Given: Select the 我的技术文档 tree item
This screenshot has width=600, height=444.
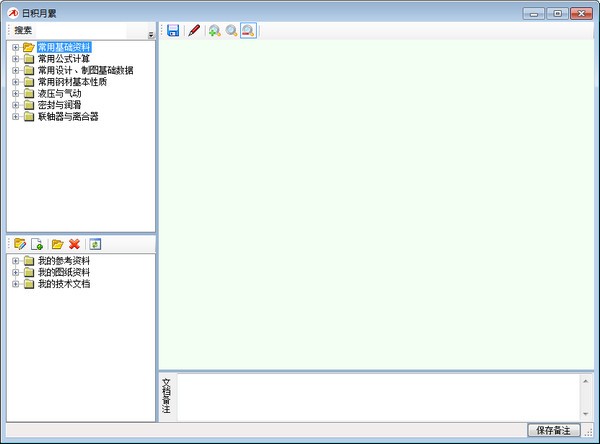Looking at the screenshot, I should (64, 284).
